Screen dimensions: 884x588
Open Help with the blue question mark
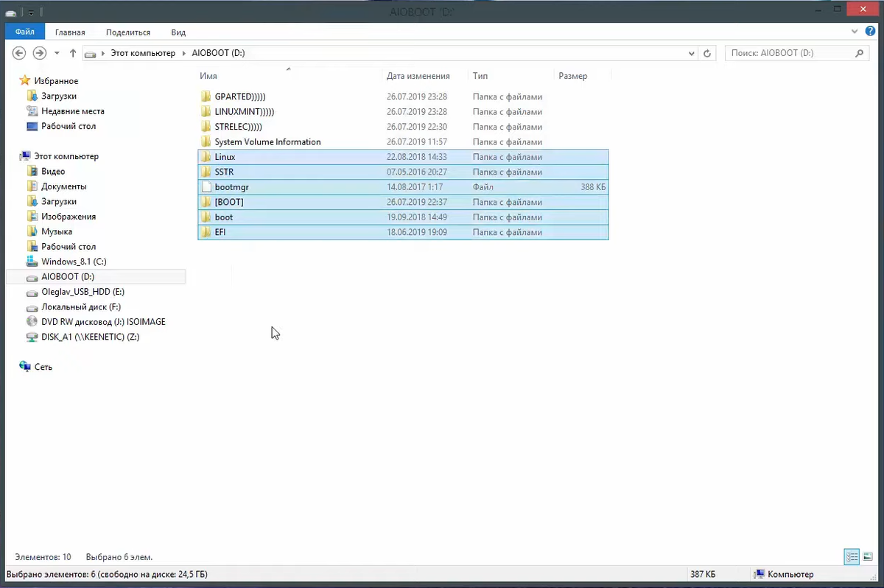(x=869, y=32)
